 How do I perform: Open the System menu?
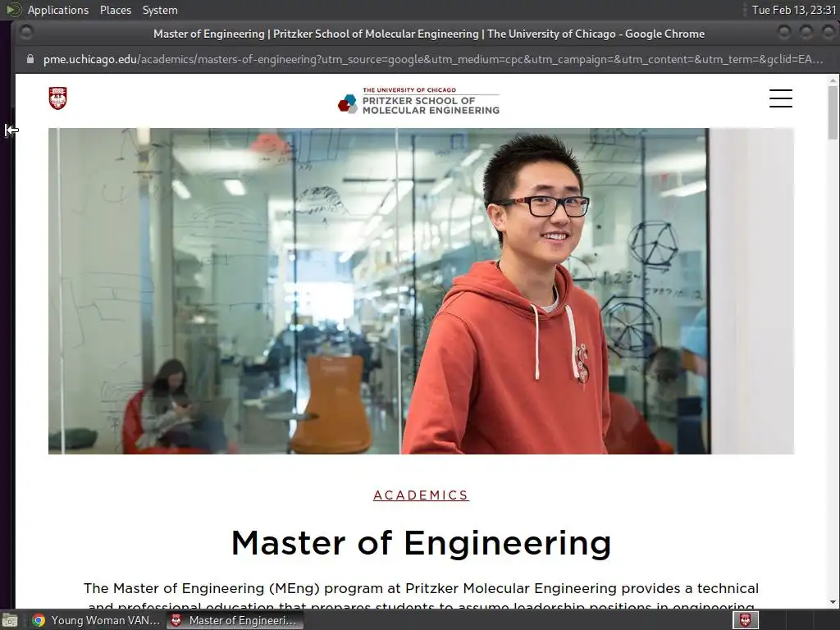tap(160, 10)
